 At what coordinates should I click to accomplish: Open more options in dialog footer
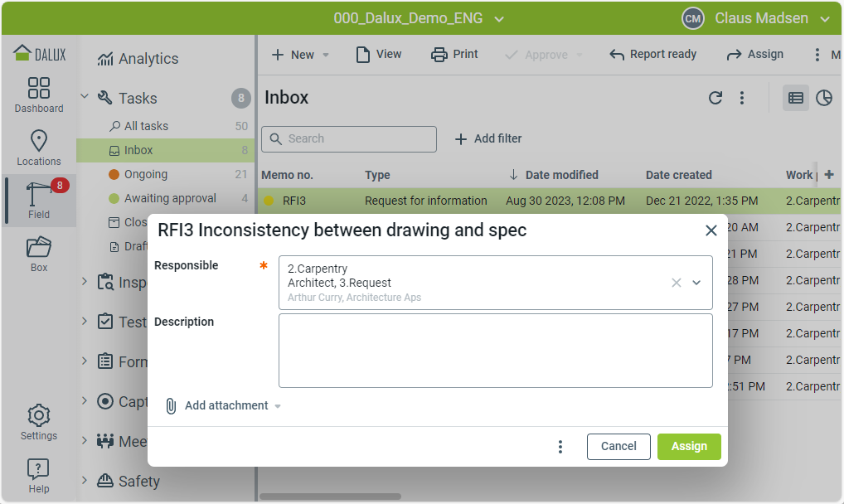pos(560,447)
